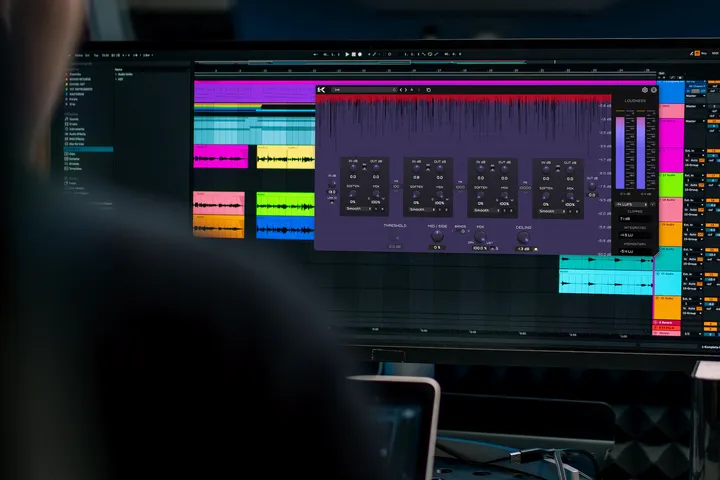The height and width of the screenshot is (480, 720).
Task: Click the MID / SIDE knob
Action: coord(437,236)
